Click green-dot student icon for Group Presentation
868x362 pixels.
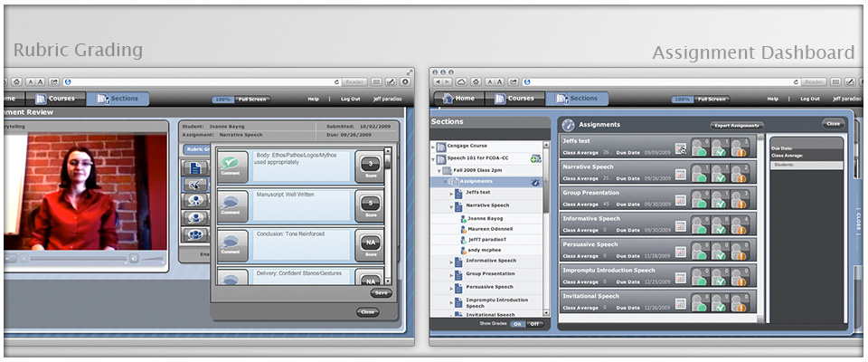tap(699, 200)
